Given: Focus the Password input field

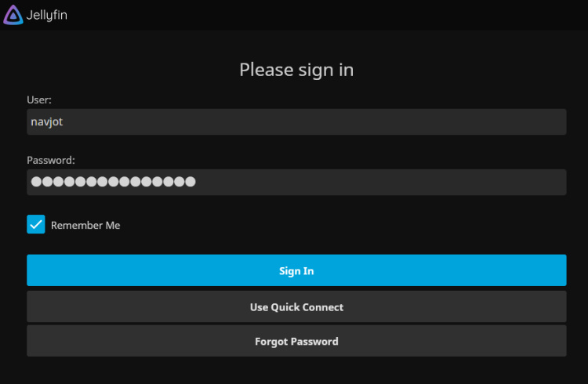Looking at the screenshot, I should tap(296, 182).
